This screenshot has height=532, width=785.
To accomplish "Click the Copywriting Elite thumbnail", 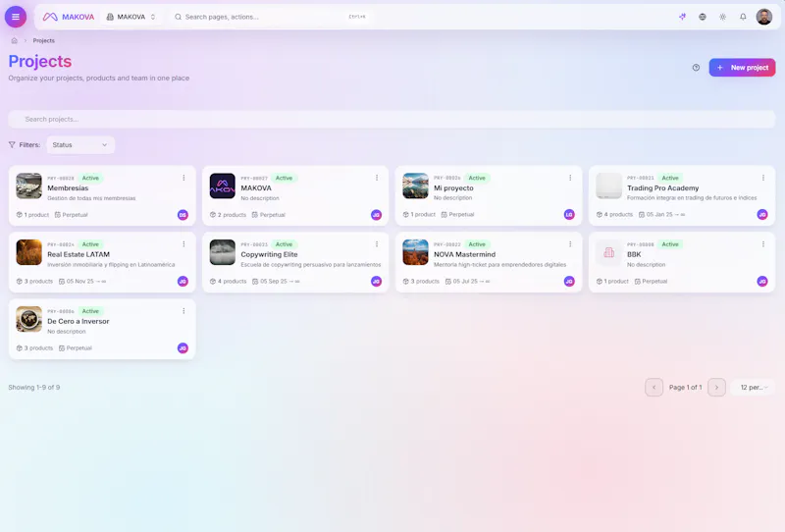I will tap(223, 252).
